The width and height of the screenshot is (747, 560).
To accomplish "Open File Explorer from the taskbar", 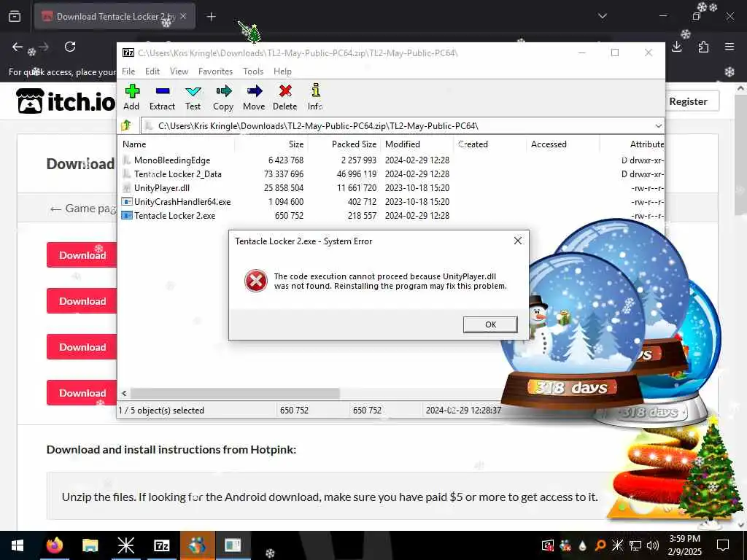I will (x=90, y=545).
